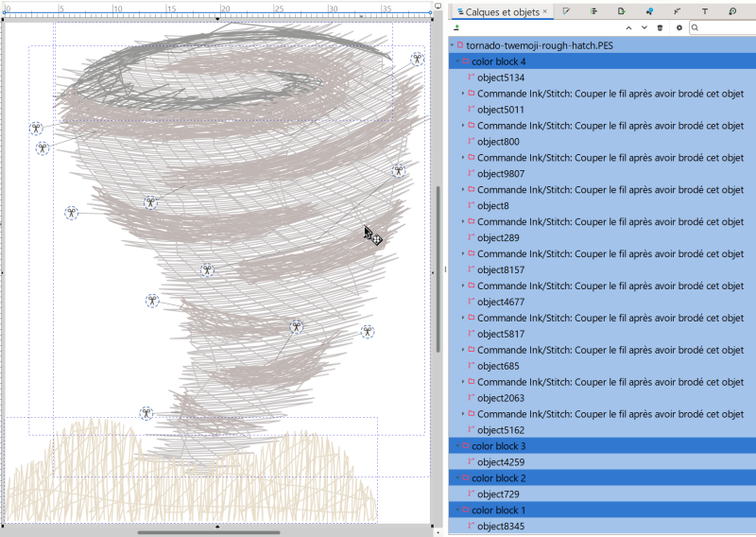Select object8157 in the list
Screen dimensions: 756x537
click(602, 269)
